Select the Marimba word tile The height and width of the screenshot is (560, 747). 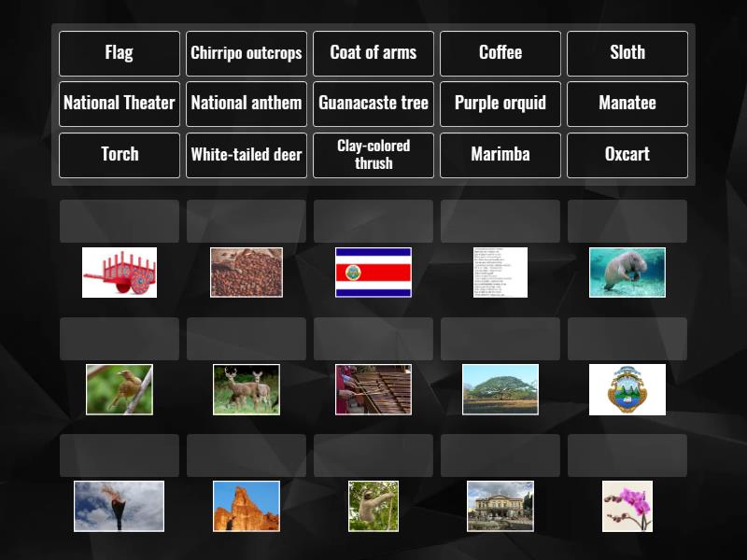500,155
